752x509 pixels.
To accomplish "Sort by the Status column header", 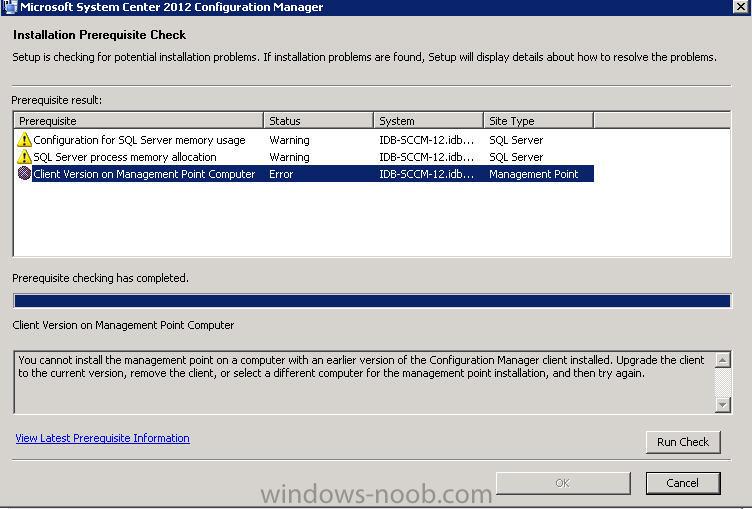I will tap(318, 121).
